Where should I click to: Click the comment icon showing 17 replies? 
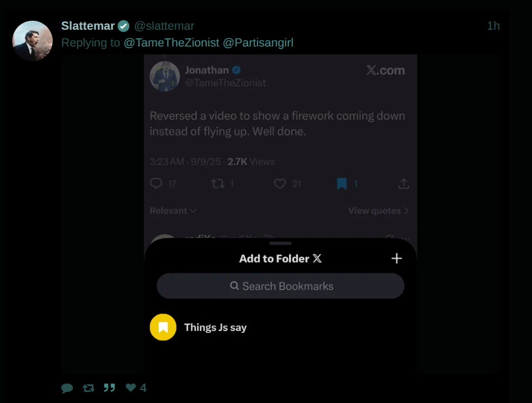(156, 183)
